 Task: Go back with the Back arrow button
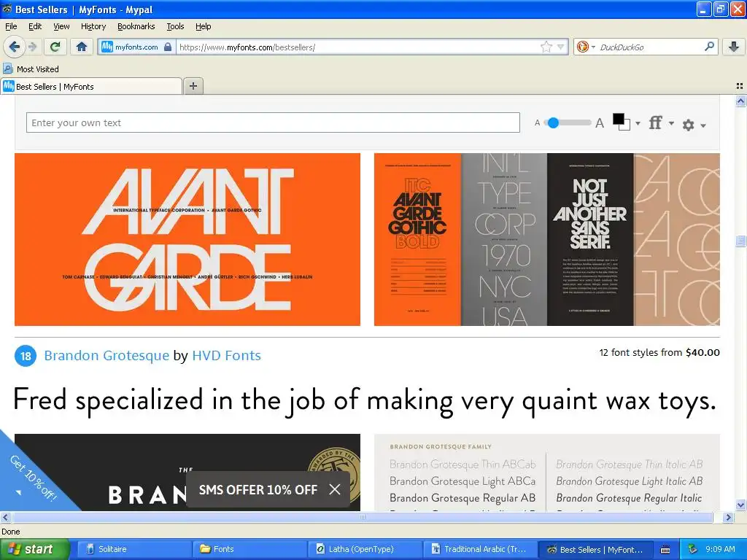click(x=14, y=47)
